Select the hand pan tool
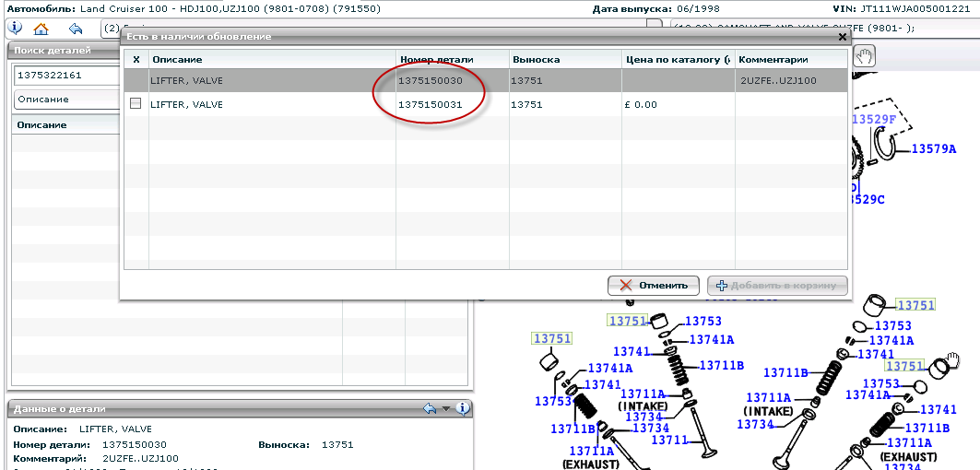The image size is (980, 470). click(865, 56)
